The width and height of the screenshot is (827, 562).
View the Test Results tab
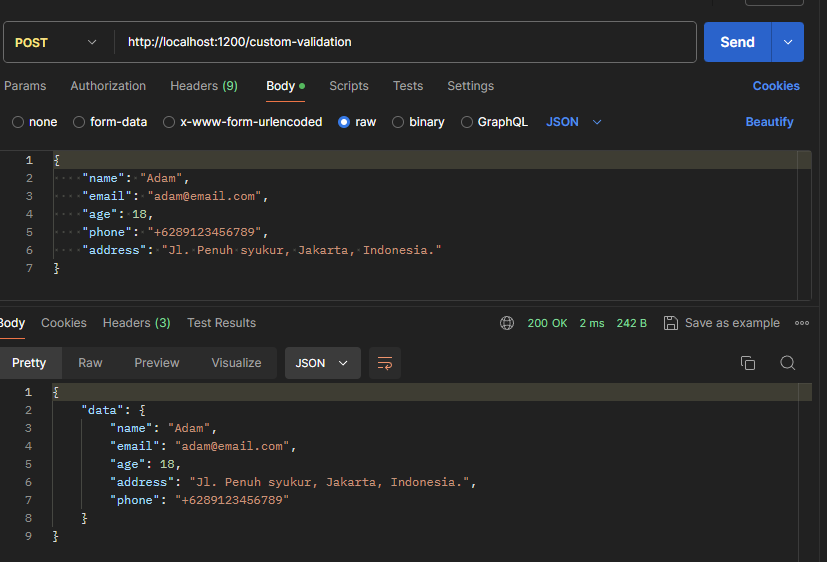point(222,323)
